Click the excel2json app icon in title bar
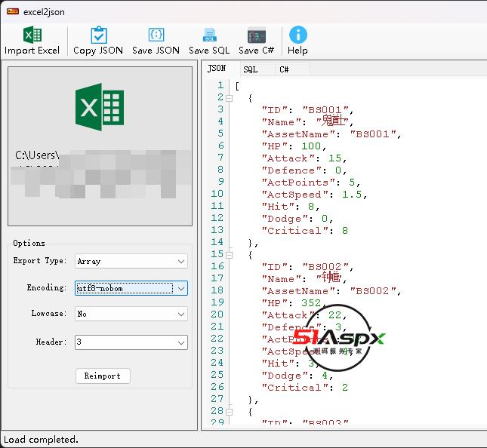 (12, 11)
